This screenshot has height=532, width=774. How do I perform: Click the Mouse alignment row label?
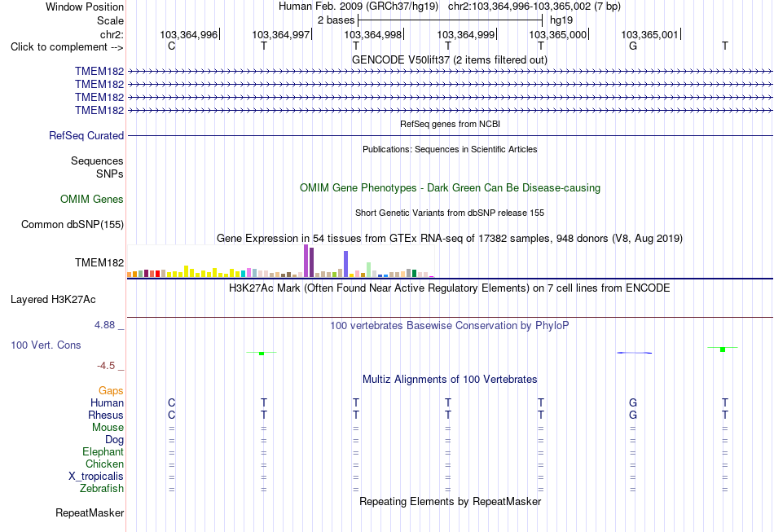pos(108,428)
